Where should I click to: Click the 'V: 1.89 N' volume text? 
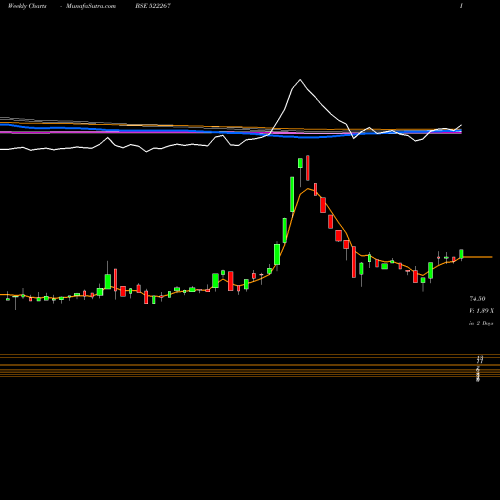point(481,311)
